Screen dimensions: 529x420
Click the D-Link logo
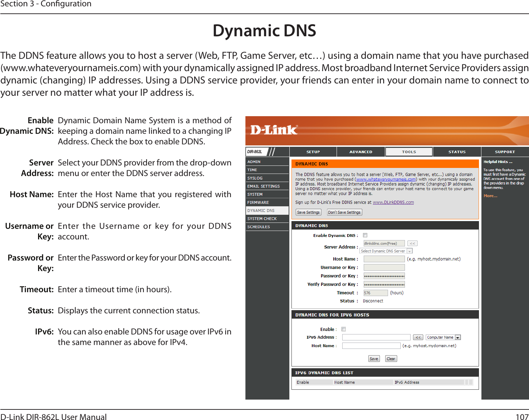click(x=274, y=130)
